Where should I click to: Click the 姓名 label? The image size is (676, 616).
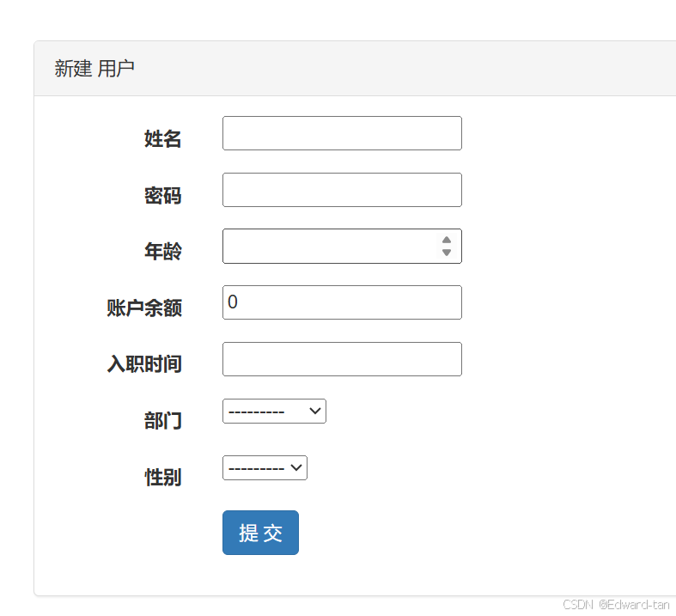pos(162,139)
